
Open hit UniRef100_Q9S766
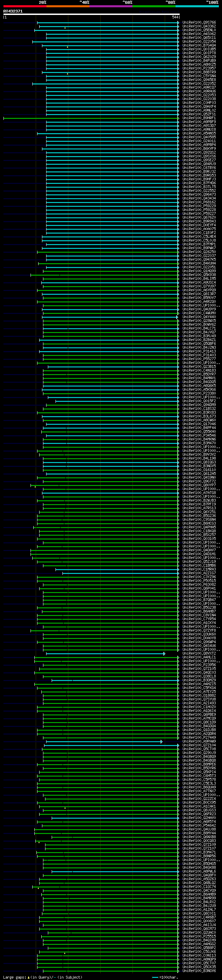pos(199,23)
